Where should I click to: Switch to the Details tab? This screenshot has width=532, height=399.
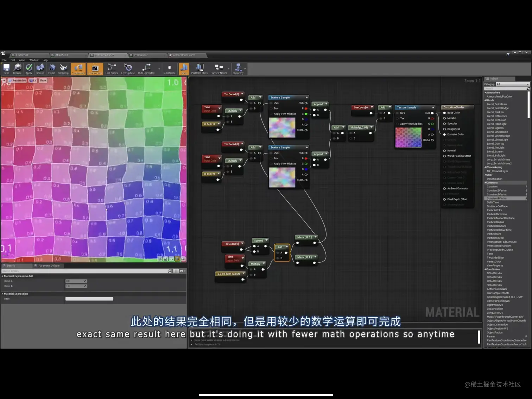[x=16, y=266]
